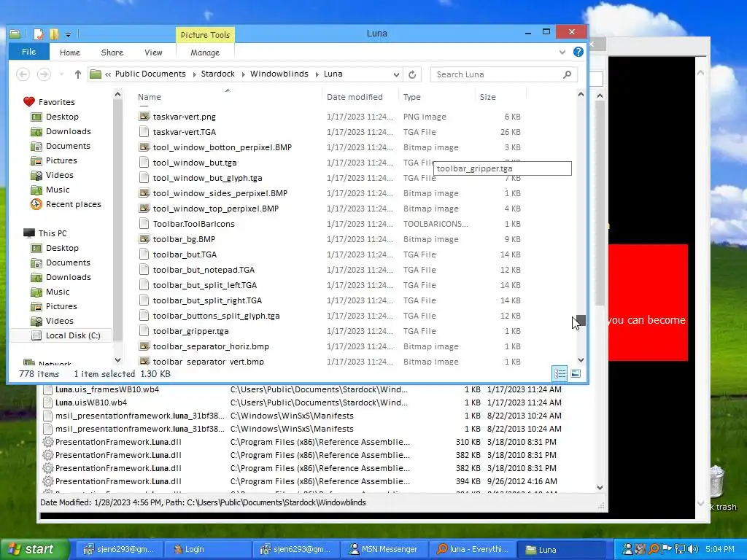Click the Search Luna input box
This screenshot has height=560, width=747.
click(x=495, y=75)
